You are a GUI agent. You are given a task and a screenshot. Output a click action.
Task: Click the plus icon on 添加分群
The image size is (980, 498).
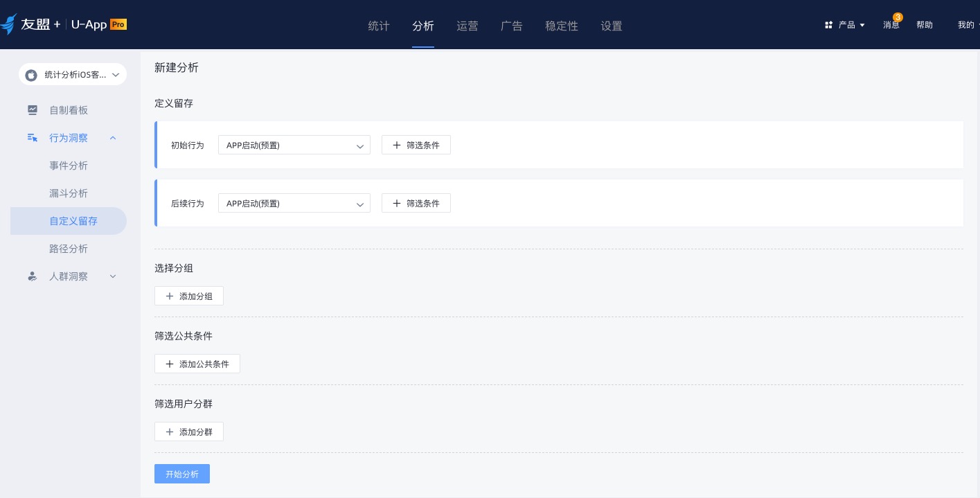click(x=170, y=432)
